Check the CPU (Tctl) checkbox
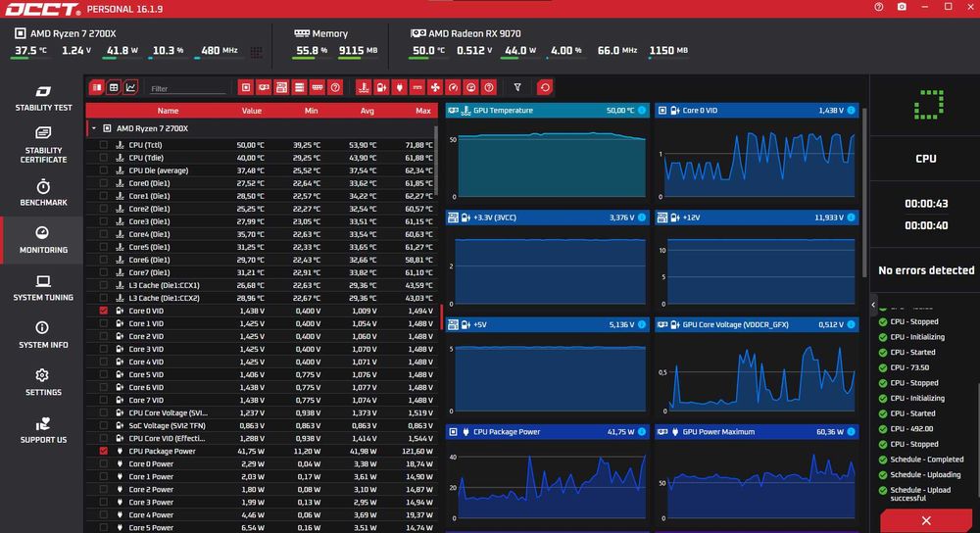 [x=103, y=145]
